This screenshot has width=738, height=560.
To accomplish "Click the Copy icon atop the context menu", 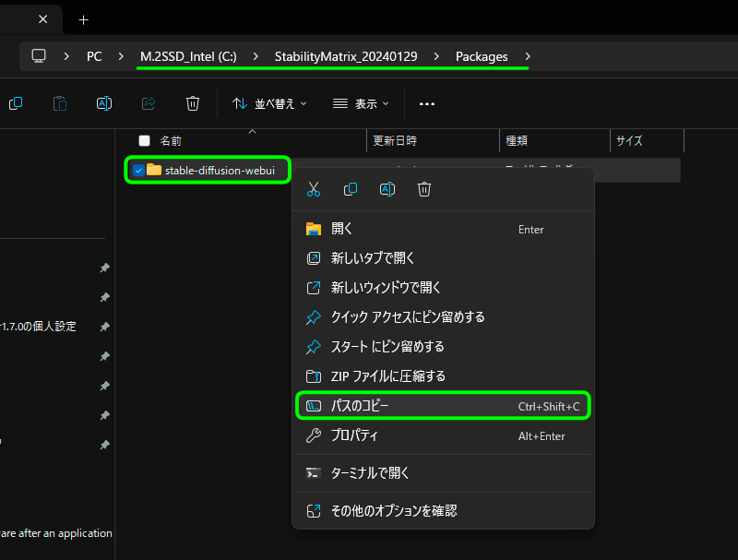I will [x=350, y=189].
